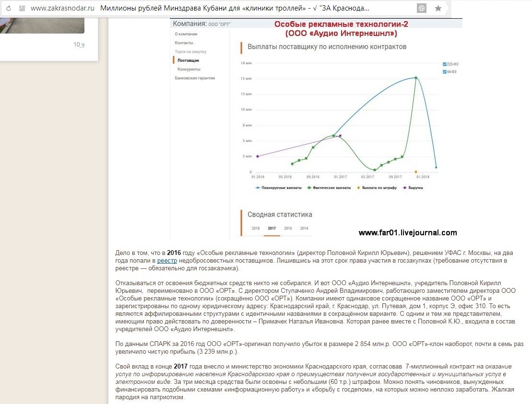Image resolution: width=532 pixels, height=404 pixels.
Task: Click the orange penalty payment point on axis
Action: pos(416,172)
